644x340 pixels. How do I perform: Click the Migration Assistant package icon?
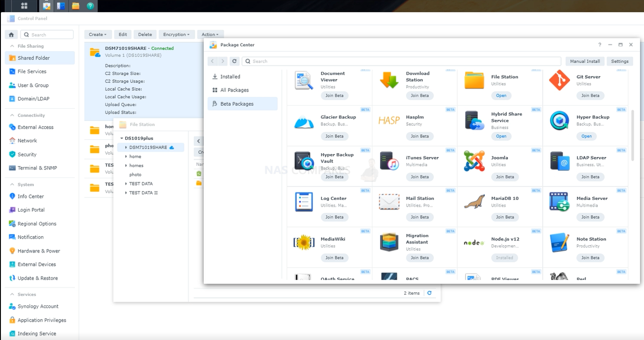[x=389, y=242]
